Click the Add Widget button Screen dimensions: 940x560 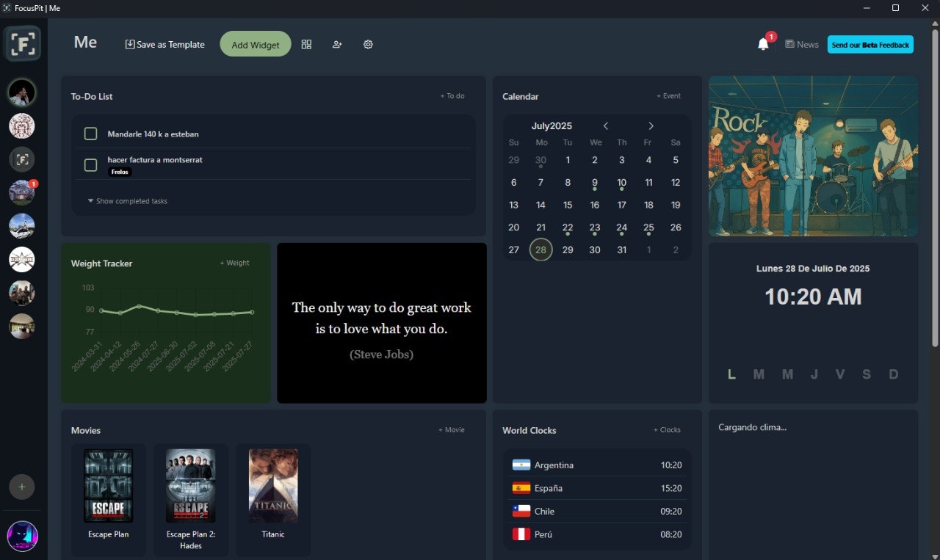click(x=256, y=44)
